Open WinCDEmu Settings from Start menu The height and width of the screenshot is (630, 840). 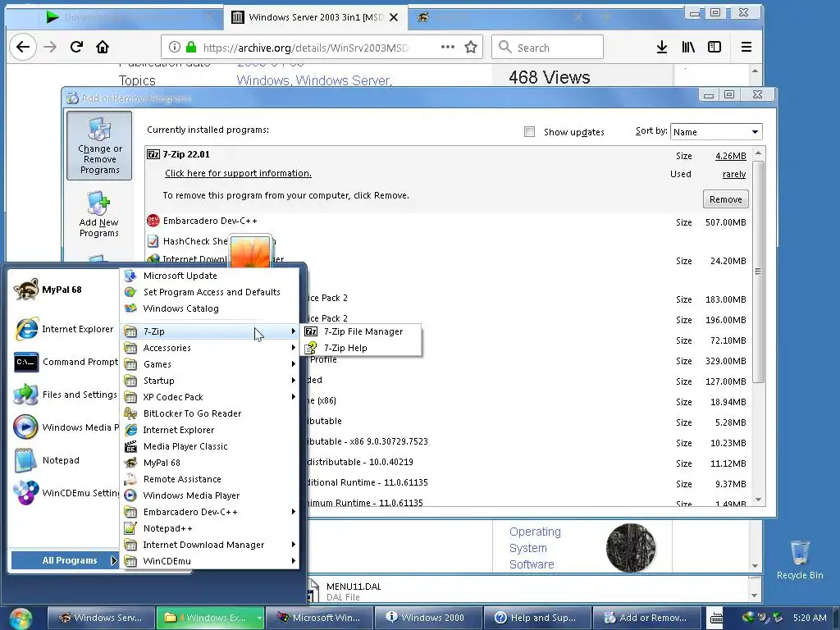click(64, 493)
